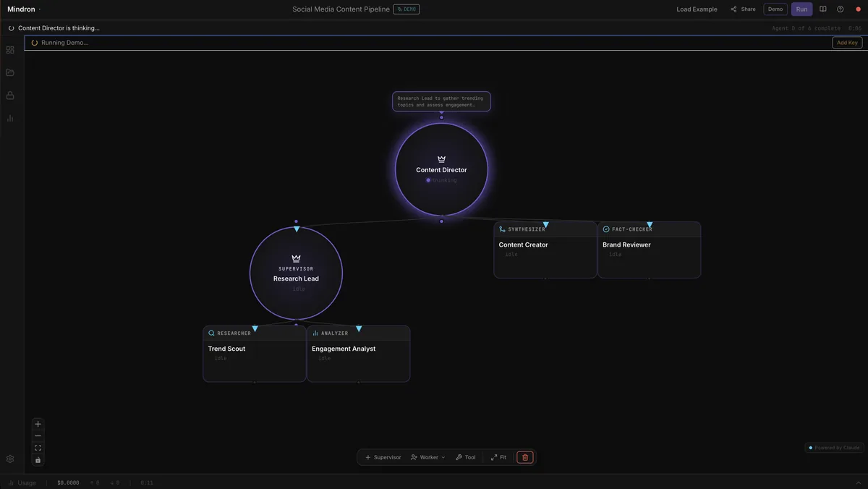Click the crown icon on Content Director
Screen dimensions: 868x489
(441, 159)
